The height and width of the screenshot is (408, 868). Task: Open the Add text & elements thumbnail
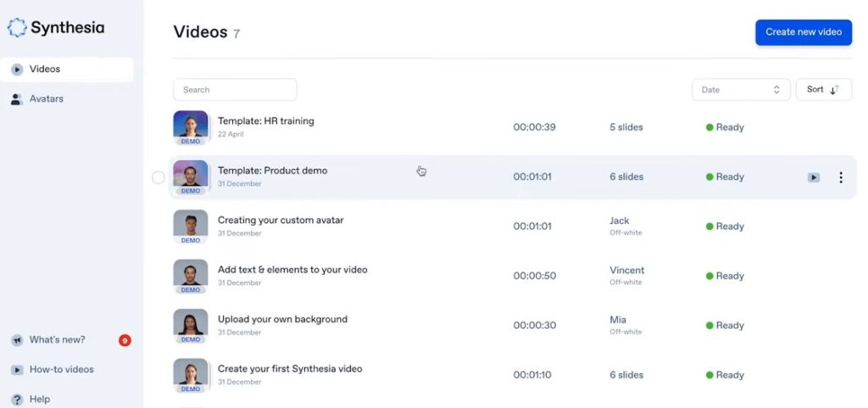[191, 277]
